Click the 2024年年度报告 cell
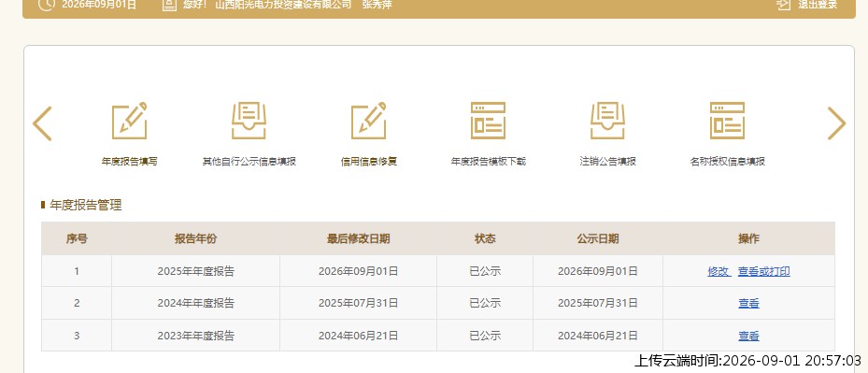This screenshot has width=868, height=373. point(196,303)
